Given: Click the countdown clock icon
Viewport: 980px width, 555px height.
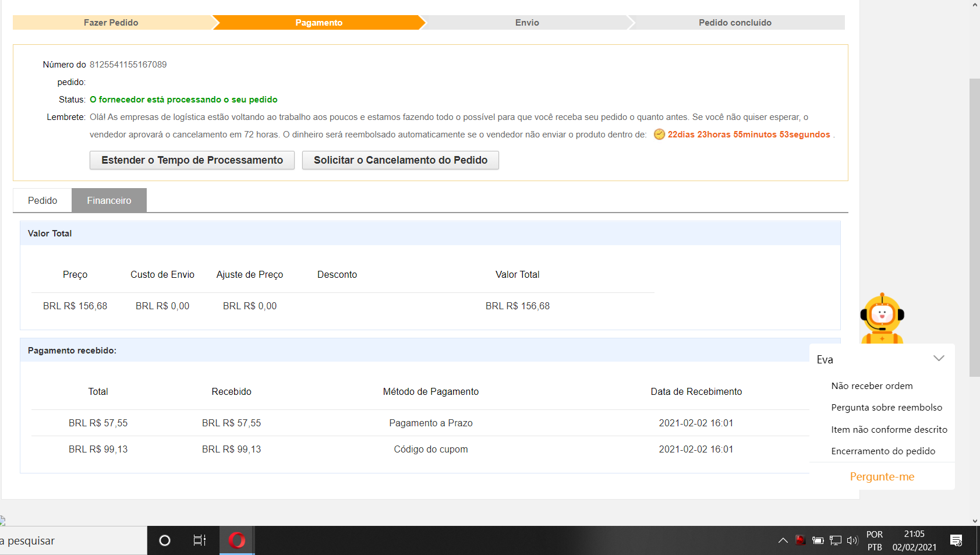Looking at the screenshot, I should point(659,134).
